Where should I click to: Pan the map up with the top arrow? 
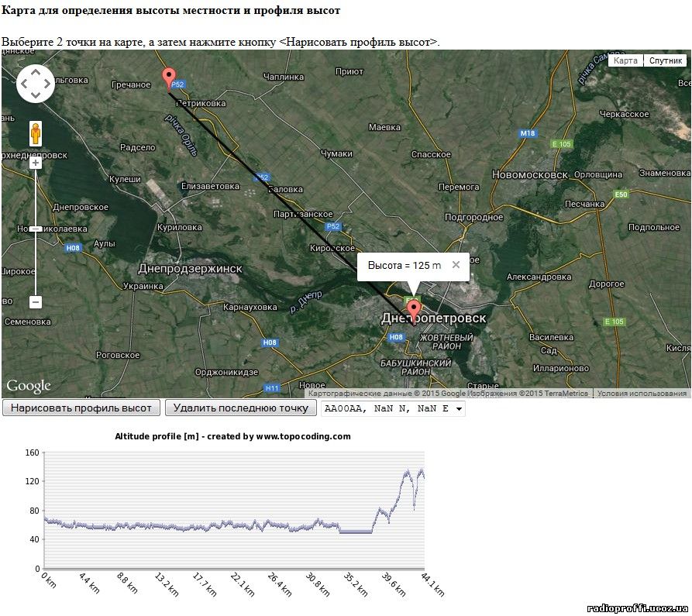tap(36, 72)
